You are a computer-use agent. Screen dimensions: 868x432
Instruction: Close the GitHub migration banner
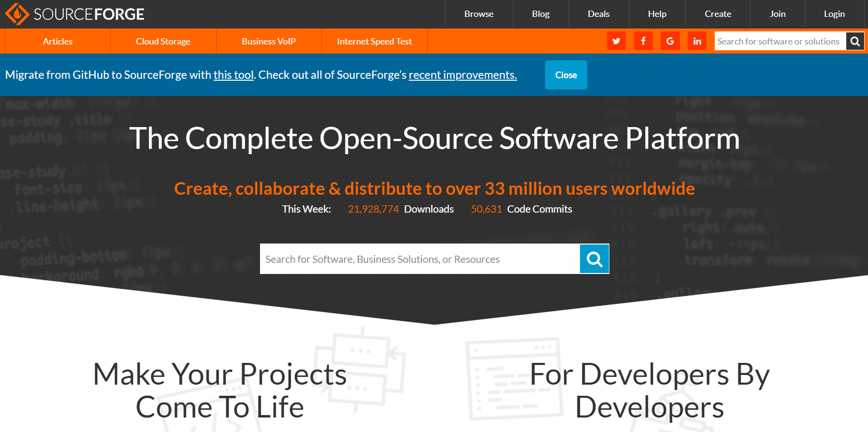(566, 75)
